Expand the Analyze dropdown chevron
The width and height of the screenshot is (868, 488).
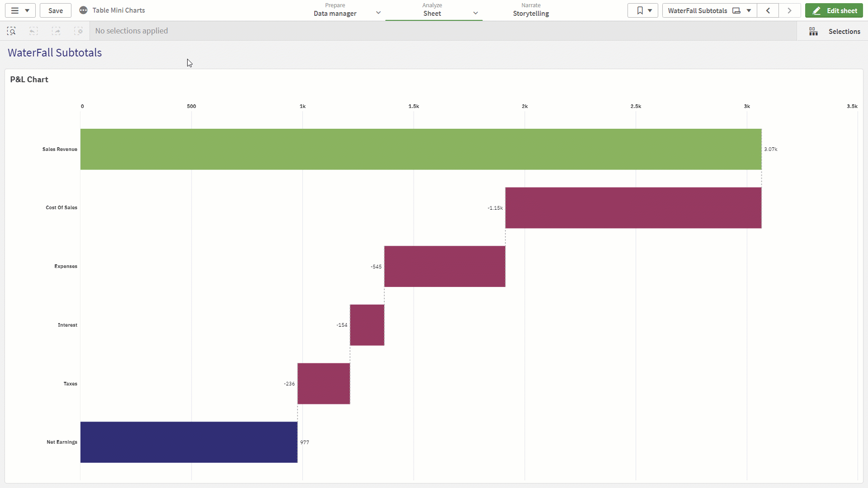tap(476, 13)
